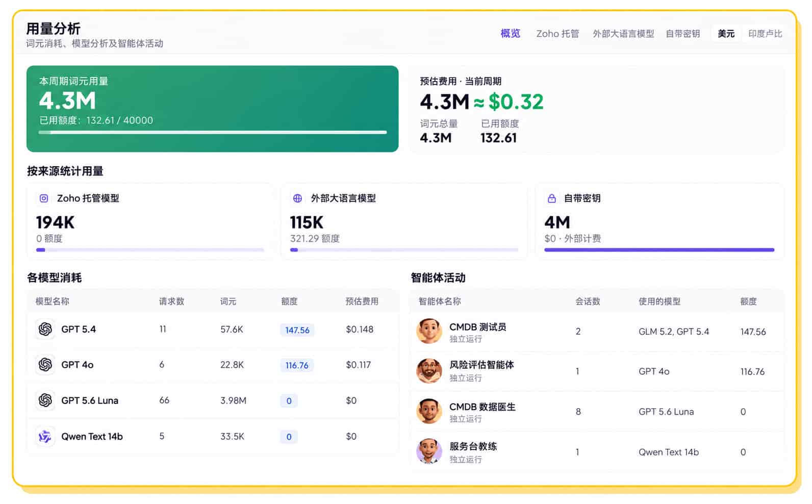Click the 115K value in 外部大语言模型 card
This screenshot has width=812, height=504.
click(x=307, y=222)
